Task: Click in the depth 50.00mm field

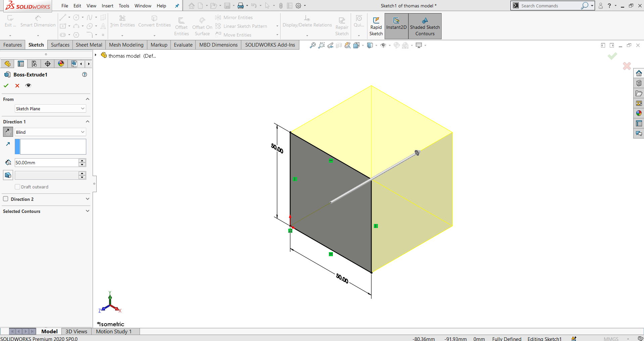Action: pyautogui.click(x=46, y=163)
